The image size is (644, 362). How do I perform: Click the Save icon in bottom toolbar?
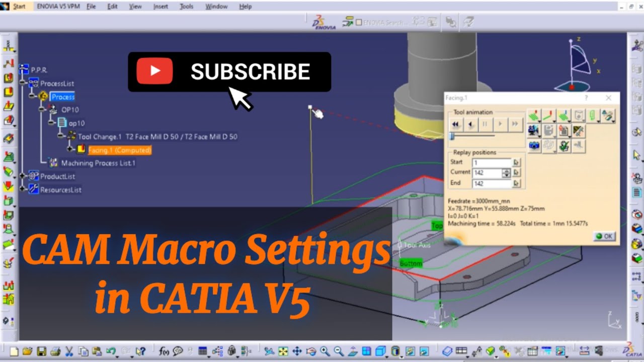tap(42, 351)
